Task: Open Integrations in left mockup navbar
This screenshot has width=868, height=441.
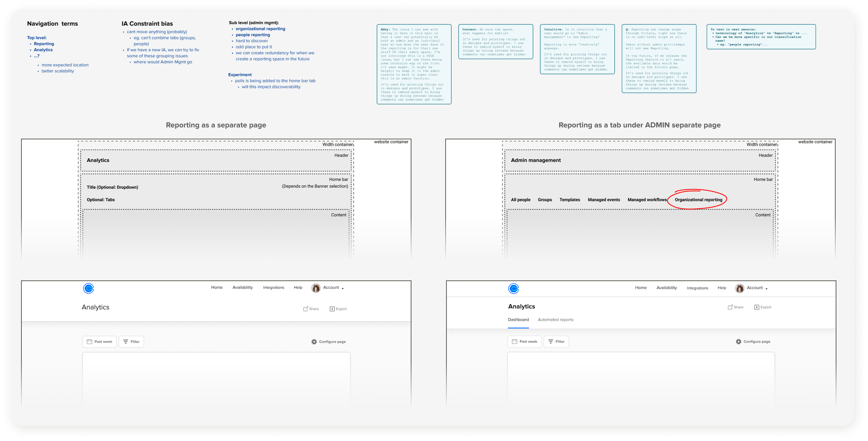Action: tap(274, 288)
